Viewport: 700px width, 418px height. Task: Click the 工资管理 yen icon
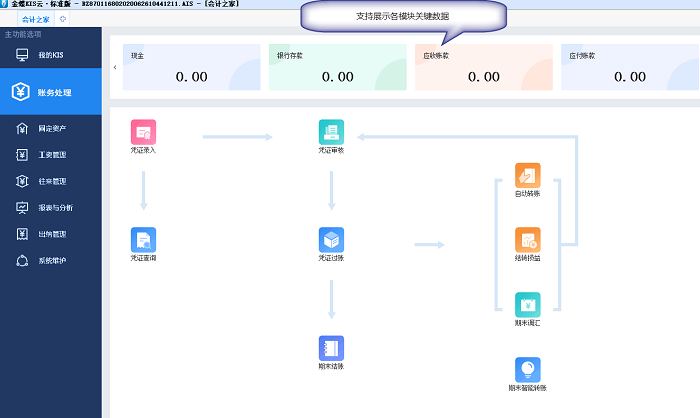(x=22, y=155)
